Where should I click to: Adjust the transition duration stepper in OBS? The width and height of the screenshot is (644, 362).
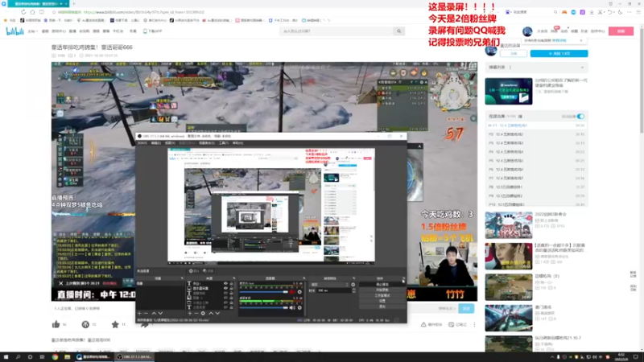click(353, 290)
